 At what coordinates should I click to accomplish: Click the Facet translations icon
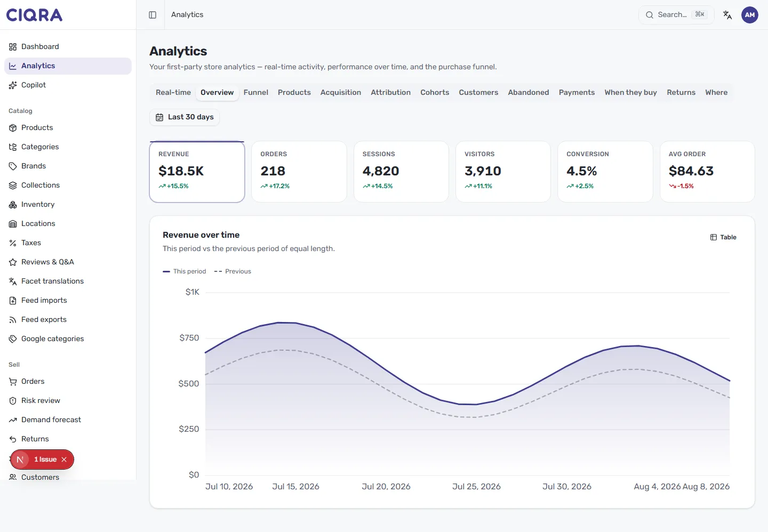click(13, 281)
